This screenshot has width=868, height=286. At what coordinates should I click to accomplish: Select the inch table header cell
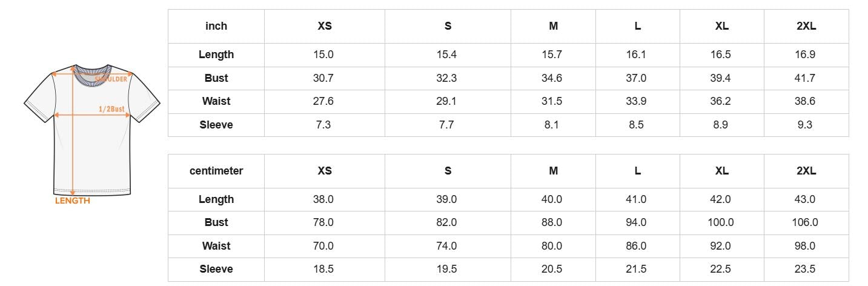tap(216, 26)
